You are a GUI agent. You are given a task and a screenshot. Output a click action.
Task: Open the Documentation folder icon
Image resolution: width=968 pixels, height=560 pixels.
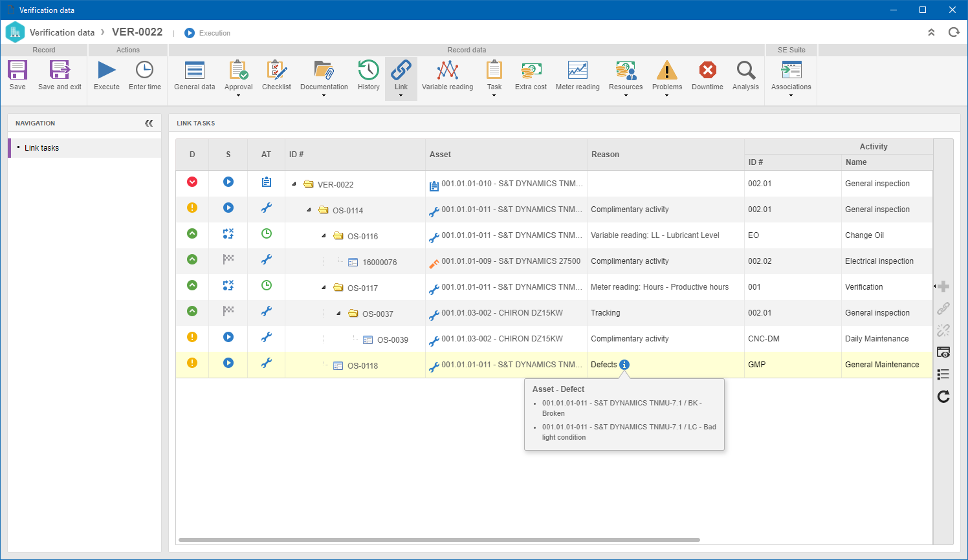click(x=324, y=70)
